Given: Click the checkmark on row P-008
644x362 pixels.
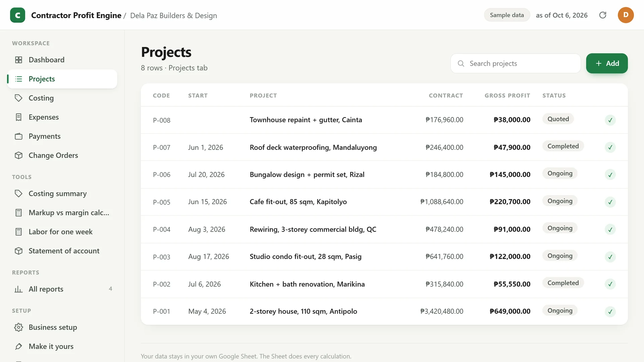Looking at the screenshot, I should (610, 120).
